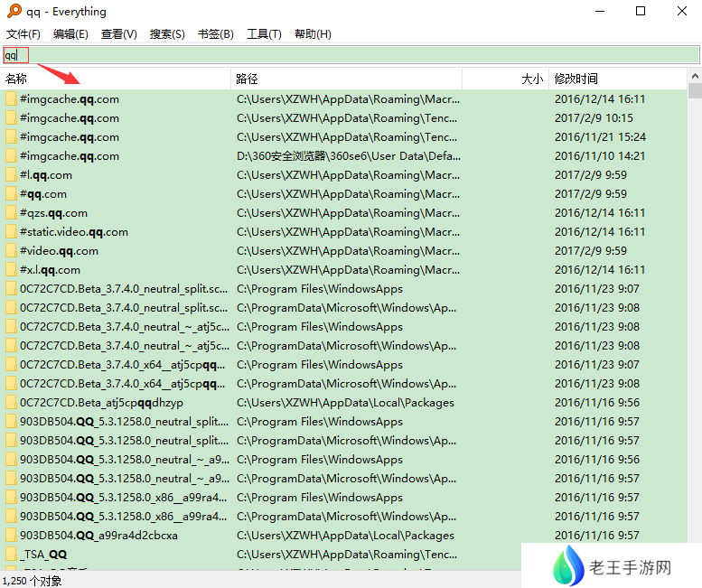Click path cell of #qq.com row
Viewport: 702px width, 588px height.
(348, 194)
